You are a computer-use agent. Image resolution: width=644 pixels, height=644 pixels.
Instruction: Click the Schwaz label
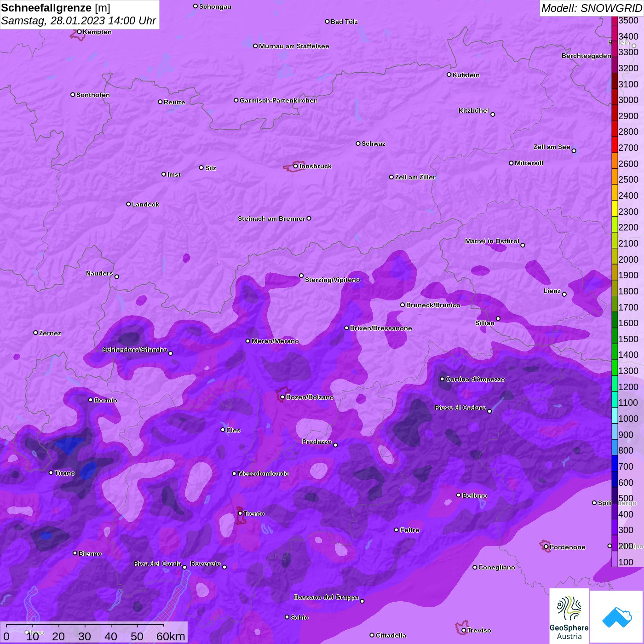click(374, 144)
